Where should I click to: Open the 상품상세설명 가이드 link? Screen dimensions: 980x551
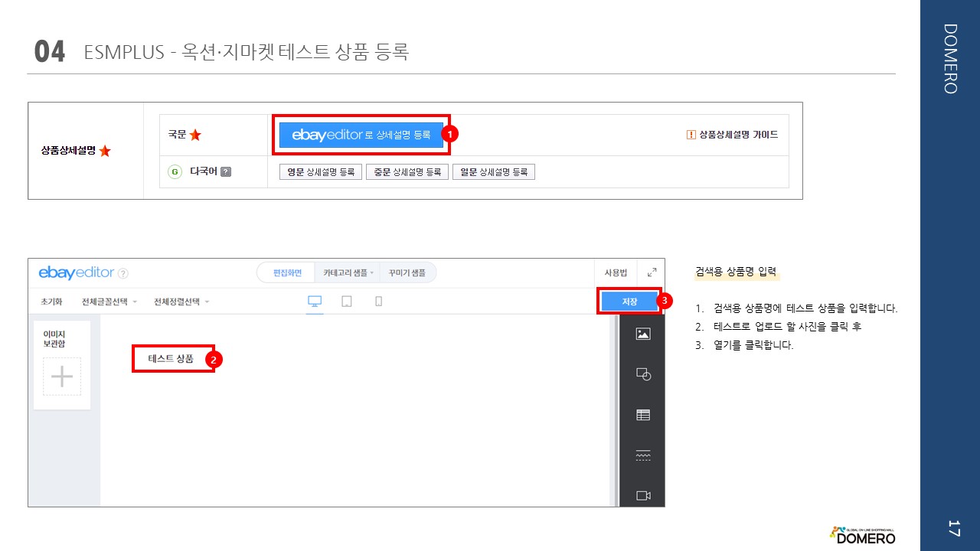click(x=733, y=135)
